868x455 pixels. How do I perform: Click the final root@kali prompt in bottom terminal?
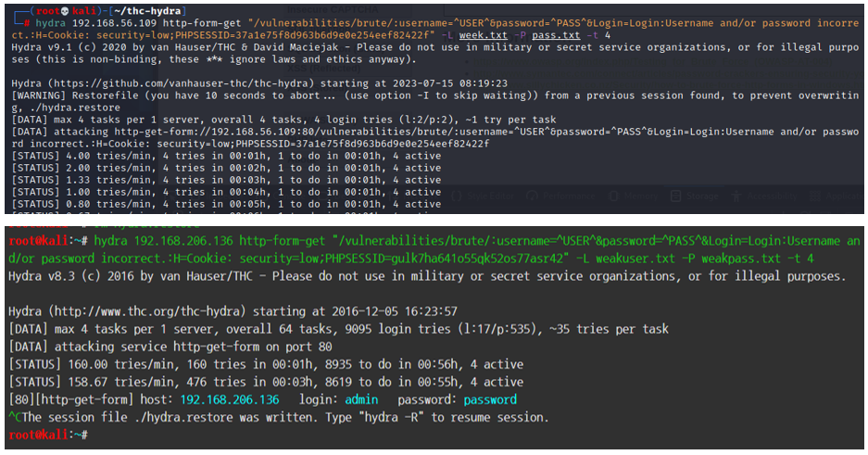click(x=47, y=435)
